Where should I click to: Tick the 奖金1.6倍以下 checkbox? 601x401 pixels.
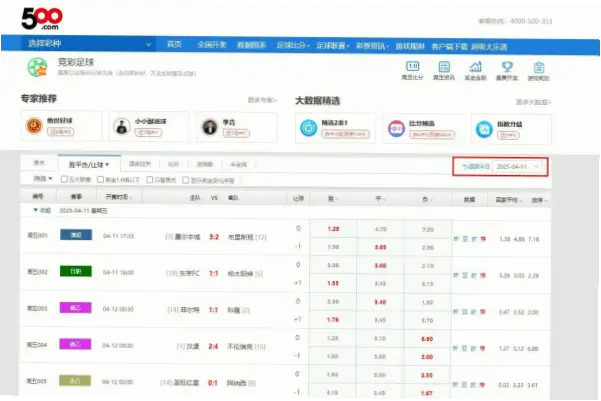(100, 179)
